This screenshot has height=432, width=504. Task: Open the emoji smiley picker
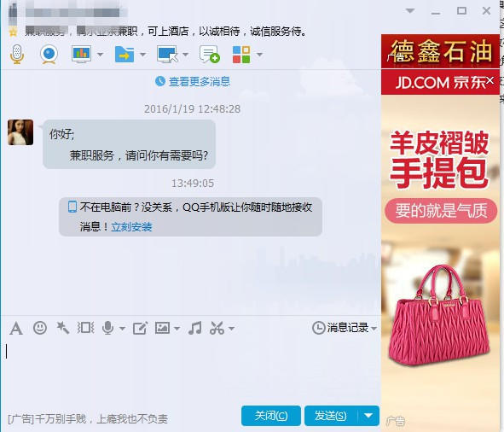[x=40, y=328]
